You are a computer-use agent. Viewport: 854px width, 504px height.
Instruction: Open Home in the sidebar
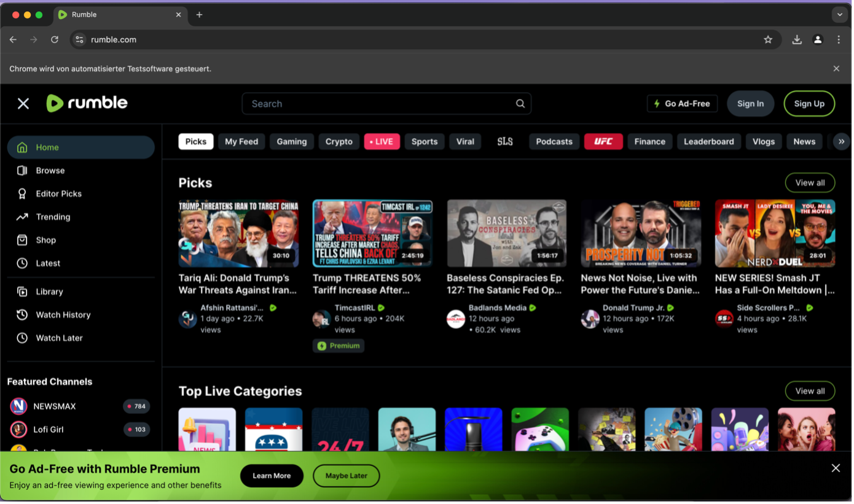81,147
